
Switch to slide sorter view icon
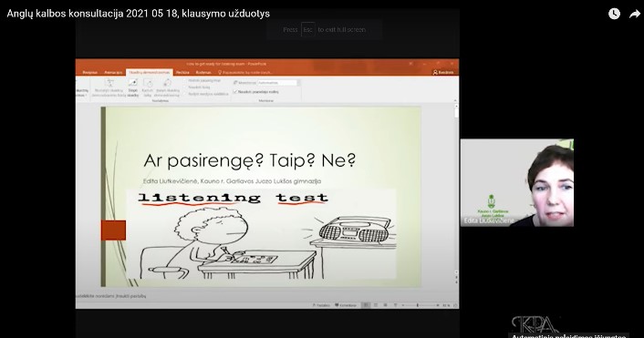(376, 305)
